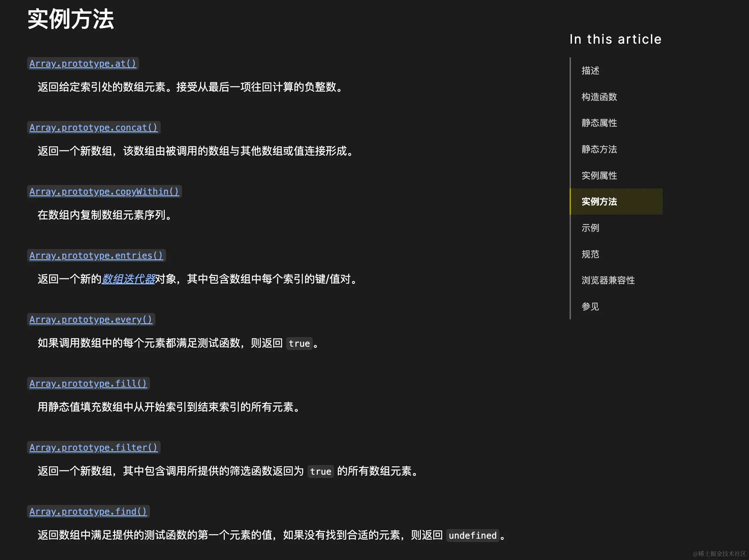The height and width of the screenshot is (560, 749).
Task: Open the Array.prototype.filter() link
Action: [93, 447]
